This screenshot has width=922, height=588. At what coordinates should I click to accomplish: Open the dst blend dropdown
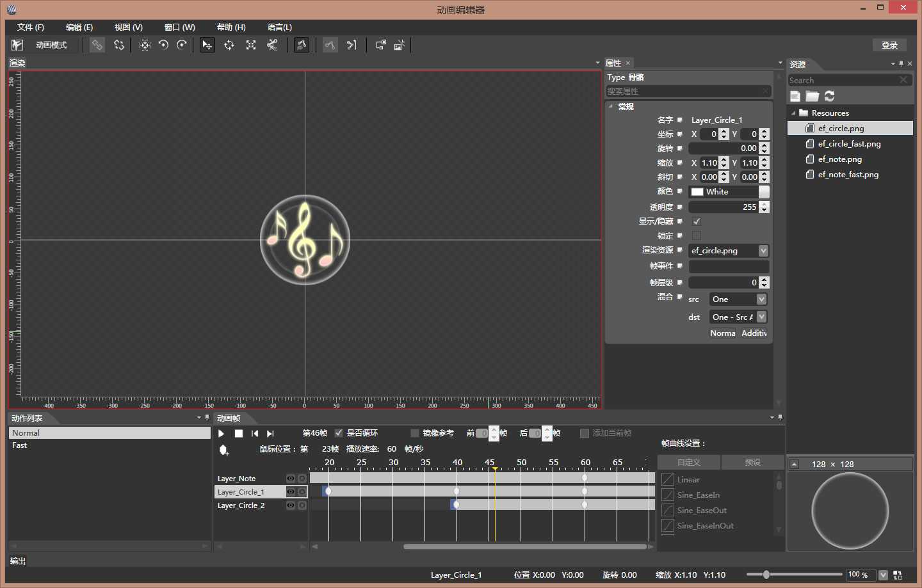tap(761, 317)
